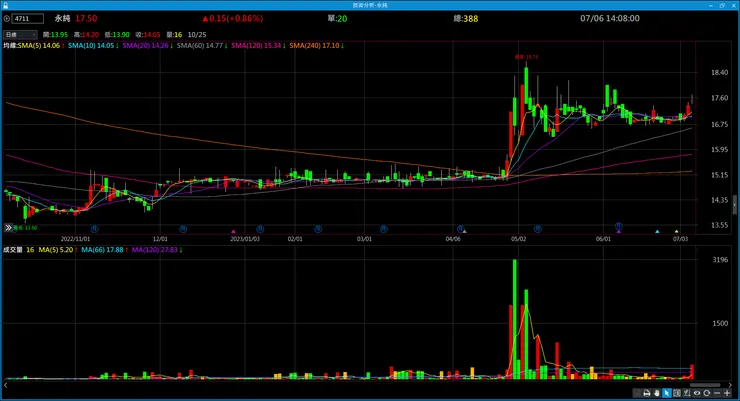The image size is (740, 401).
Task: Click the print icon in bottom toolbar
Action: (647, 393)
